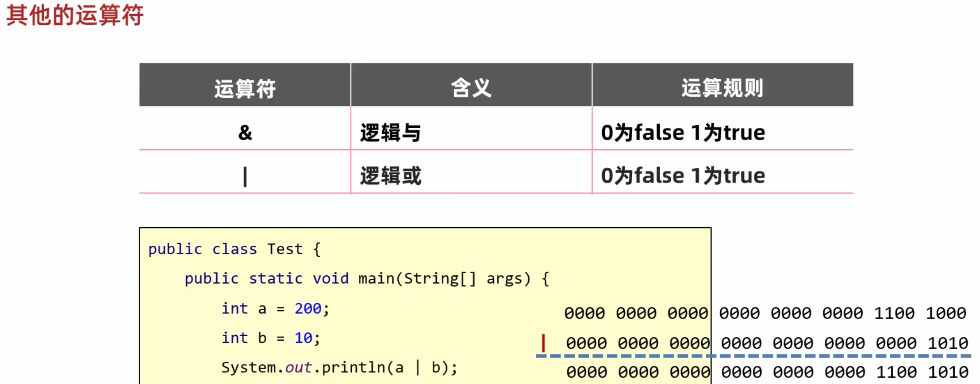Click the rule text in the 逻辑或 row
980x384 pixels.
click(x=683, y=176)
